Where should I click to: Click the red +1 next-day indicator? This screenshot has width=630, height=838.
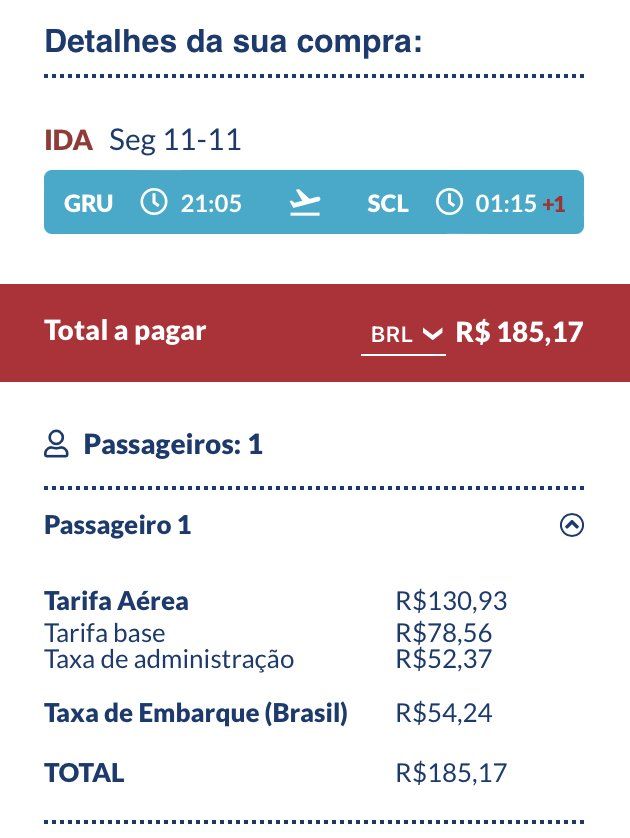[x=554, y=204]
